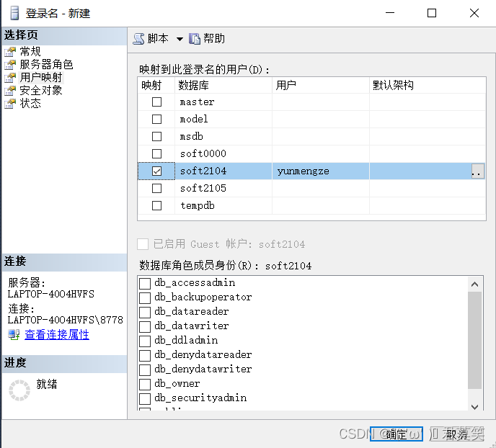Open the 脚本 dropdown arrow
496x448 pixels.
pyautogui.click(x=180, y=39)
